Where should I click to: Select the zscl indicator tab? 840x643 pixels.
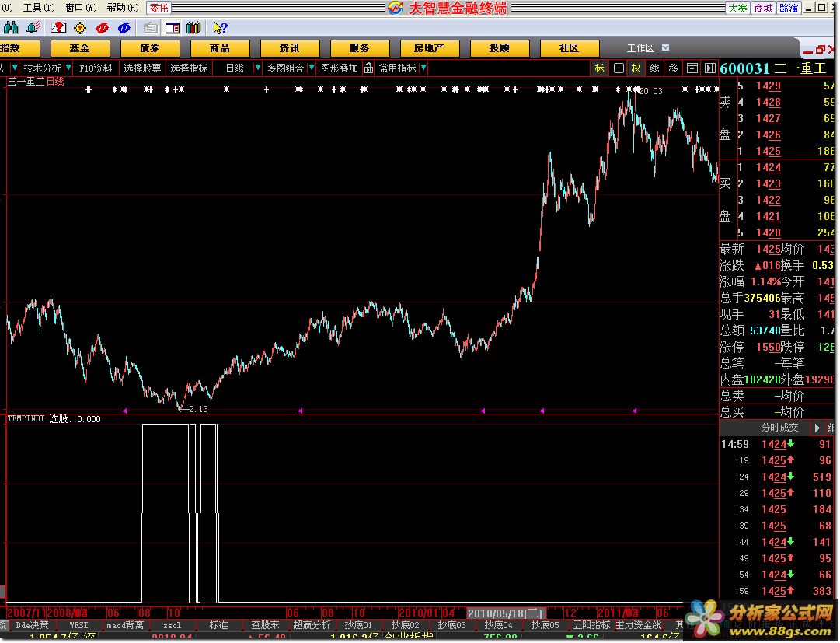pyautogui.click(x=172, y=625)
